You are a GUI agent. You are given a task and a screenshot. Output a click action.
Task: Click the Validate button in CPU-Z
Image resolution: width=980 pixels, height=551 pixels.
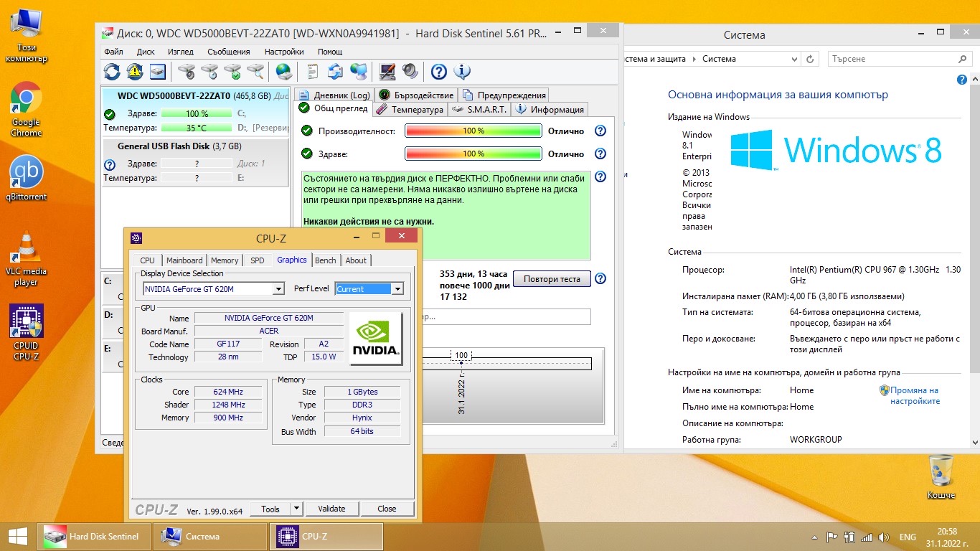[x=331, y=509]
